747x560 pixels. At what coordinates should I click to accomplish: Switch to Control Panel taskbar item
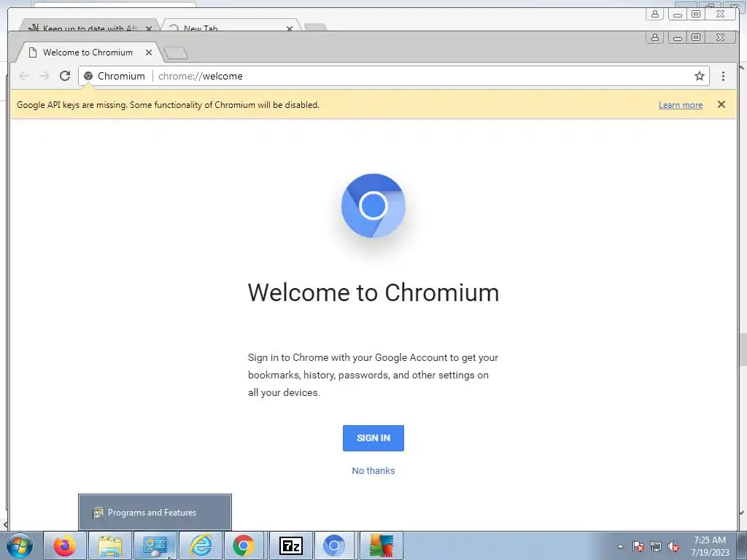click(155, 545)
